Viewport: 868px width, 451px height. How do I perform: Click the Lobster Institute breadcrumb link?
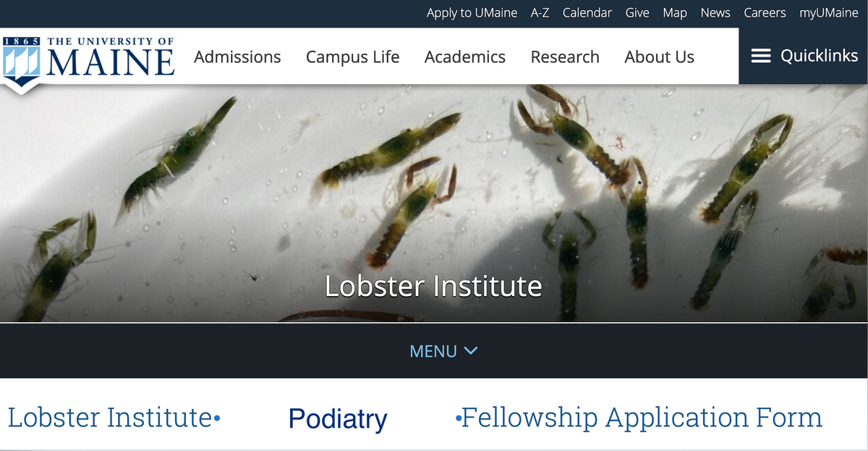coord(109,418)
